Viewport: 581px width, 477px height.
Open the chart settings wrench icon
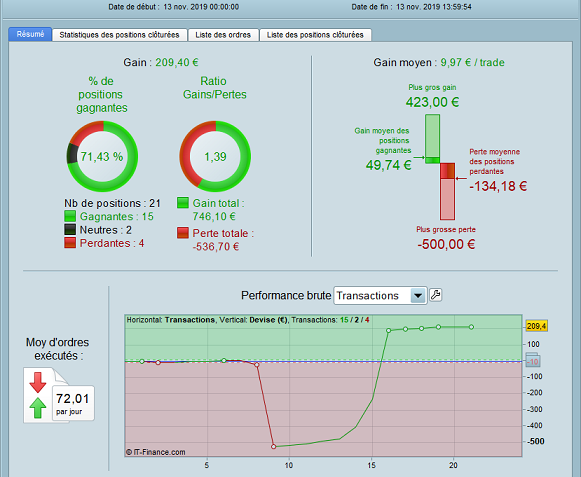click(435, 295)
